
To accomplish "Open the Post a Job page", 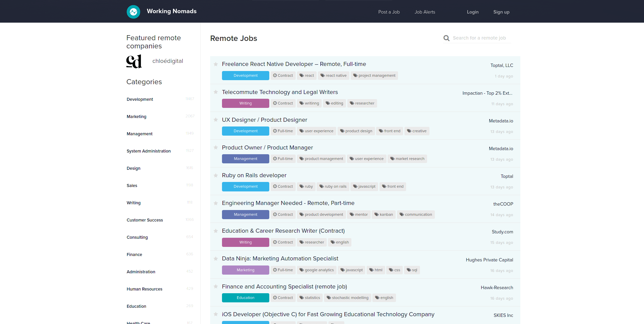I will pyautogui.click(x=389, y=12).
